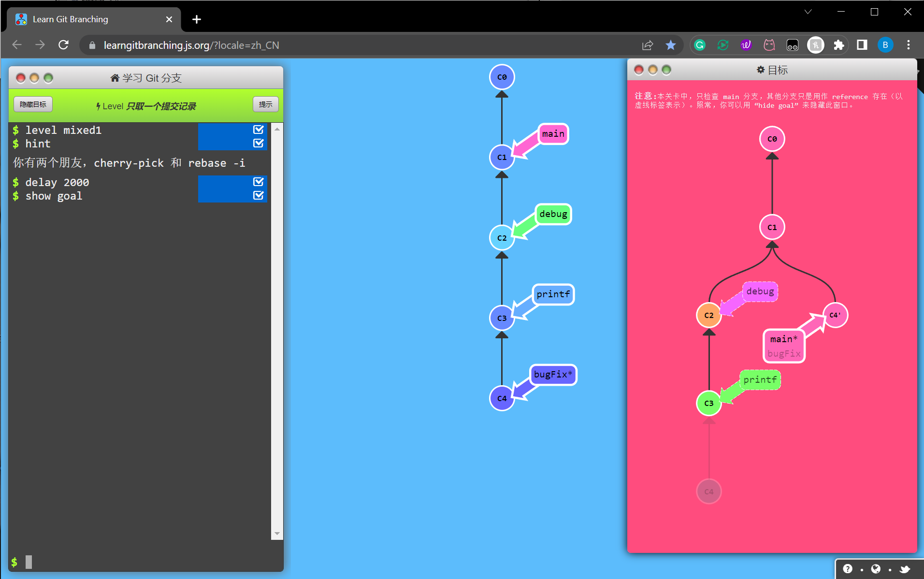Click goal window C1 node

coord(772,227)
